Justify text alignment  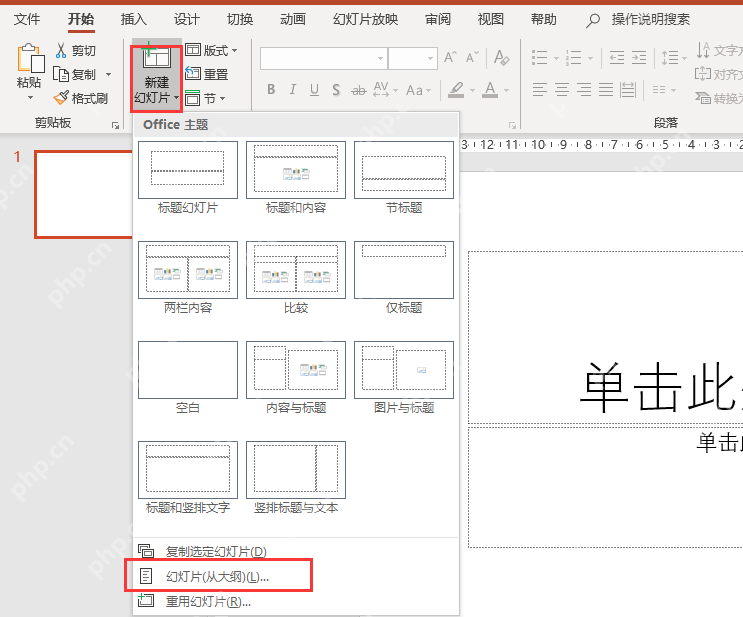[x=606, y=90]
